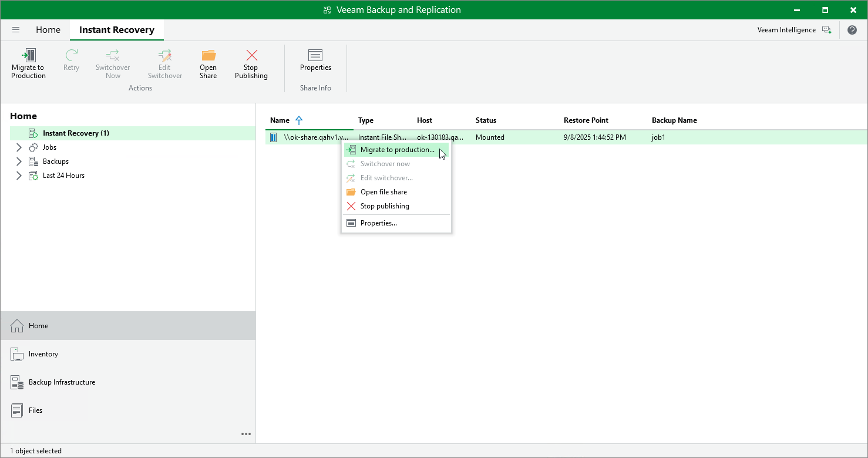Open the Inventory view
This screenshot has width=868, height=458.
pyautogui.click(x=128, y=354)
